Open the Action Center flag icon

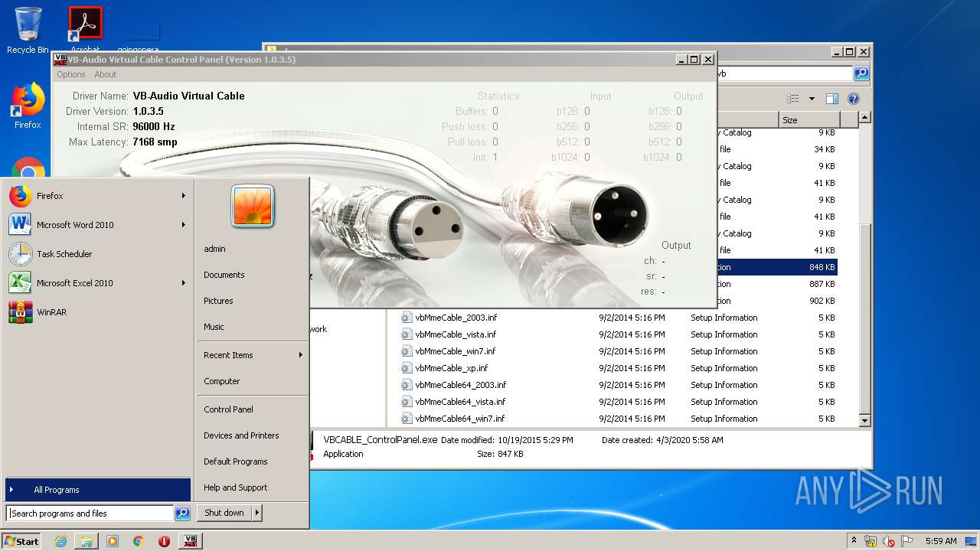click(x=907, y=541)
